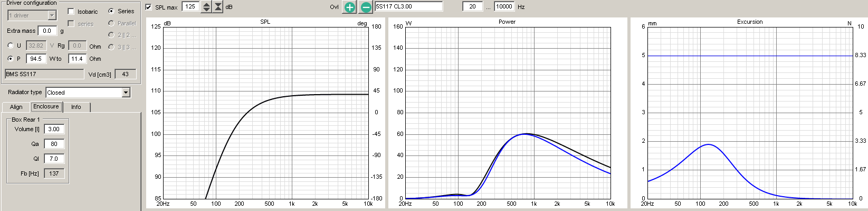Edit box Volume field 3.00
This screenshot has height=211, width=868.
tap(54, 129)
